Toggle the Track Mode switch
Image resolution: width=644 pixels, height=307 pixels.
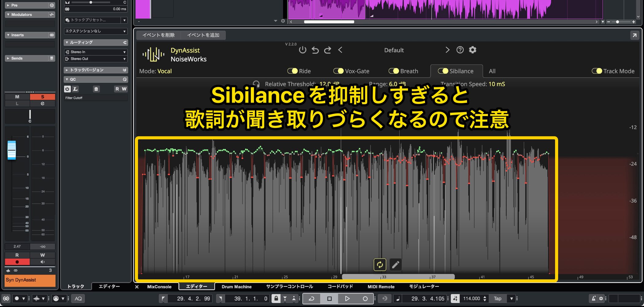pos(597,71)
